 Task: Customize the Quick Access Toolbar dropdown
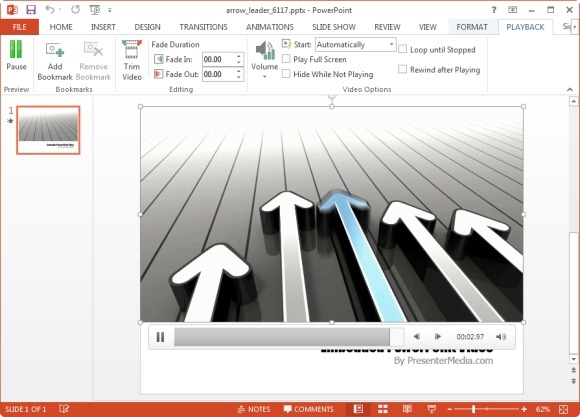109,10
